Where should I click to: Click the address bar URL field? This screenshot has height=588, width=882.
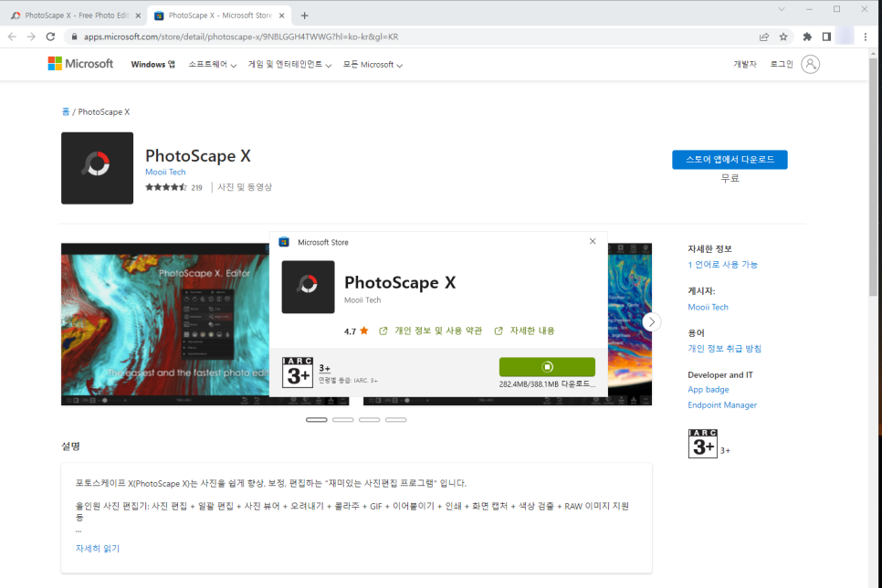(x=416, y=37)
